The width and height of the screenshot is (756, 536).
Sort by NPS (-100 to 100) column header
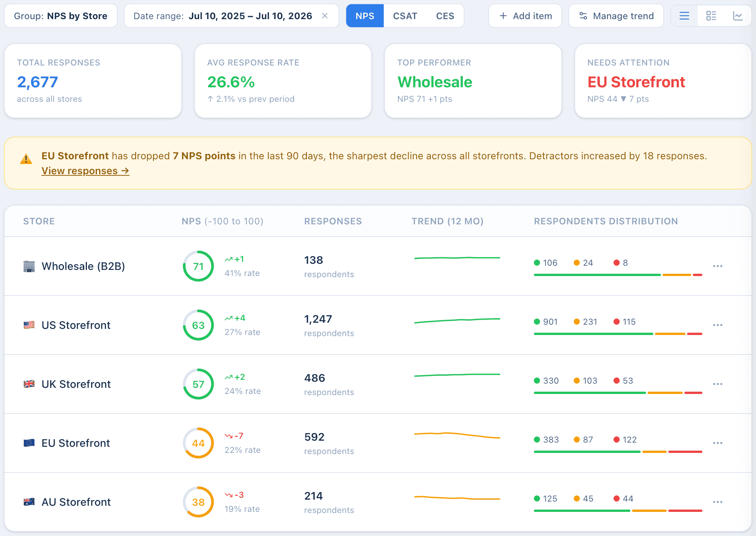coord(223,221)
